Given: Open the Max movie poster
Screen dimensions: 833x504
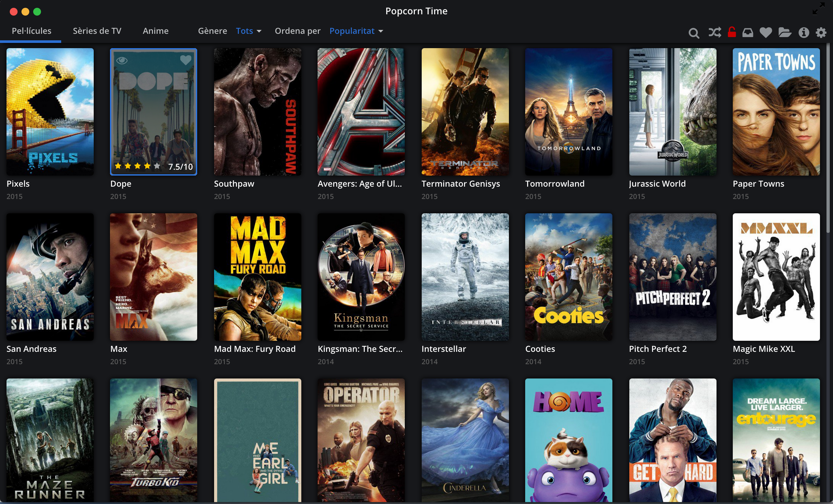Looking at the screenshot, I should tap(154, 277).
